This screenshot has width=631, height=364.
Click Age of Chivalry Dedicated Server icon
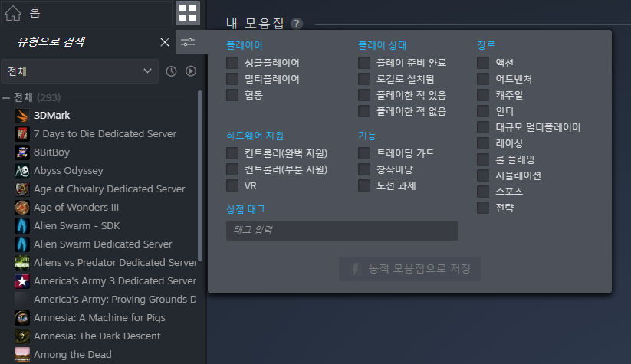point(22,189)
